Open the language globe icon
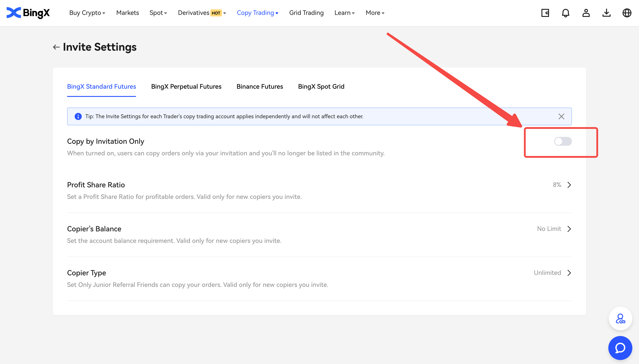639x364 pixels. pos(627,13)
